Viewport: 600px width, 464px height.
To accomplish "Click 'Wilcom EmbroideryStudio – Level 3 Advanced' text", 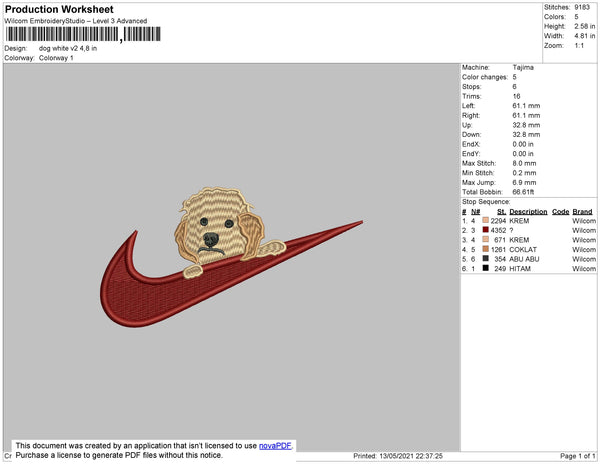I will (76, 21).
